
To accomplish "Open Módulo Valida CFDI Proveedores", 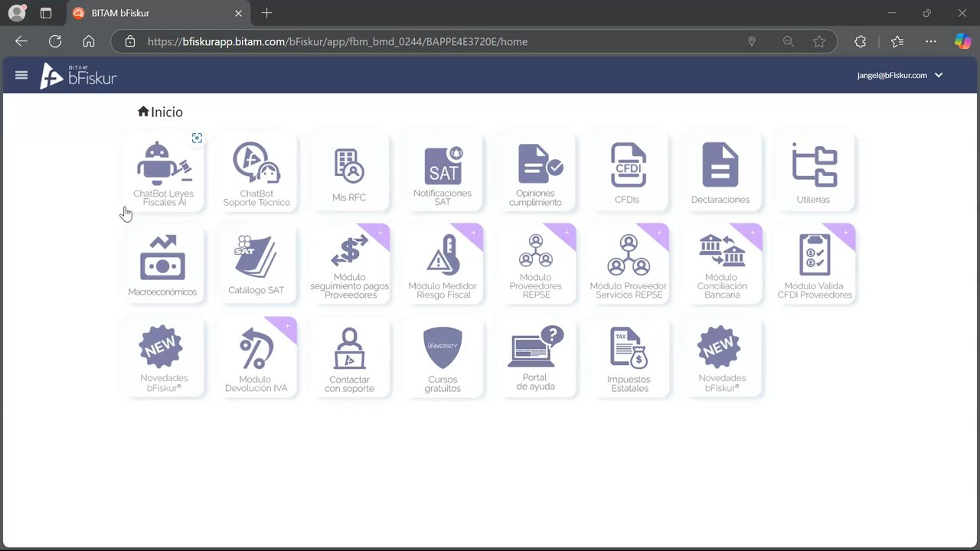I will (815, 264).
